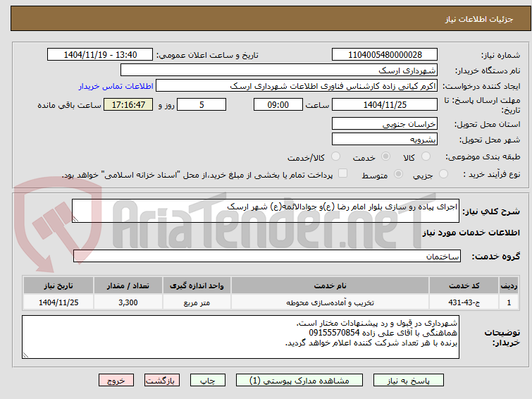Click the ردیف column header

(509, 286)
